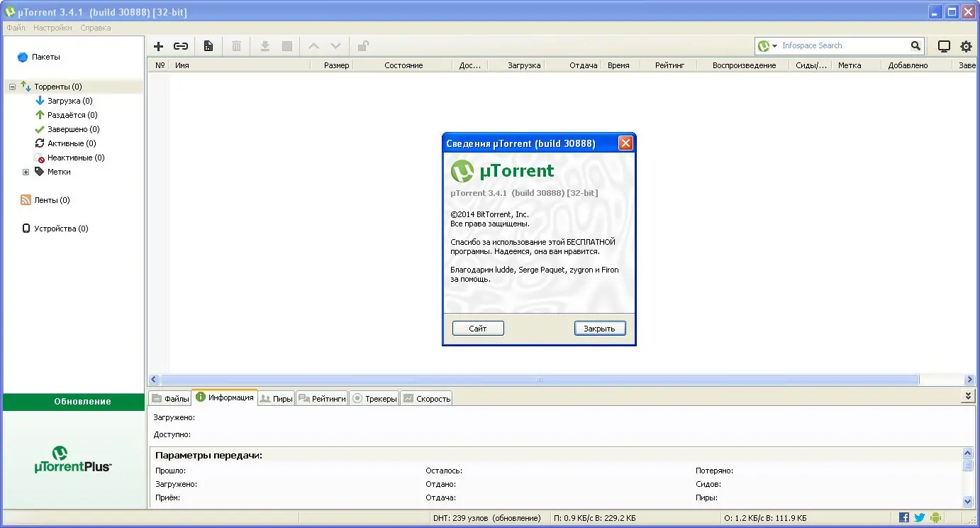Switch to the Скорость tab
This screenshot has width=980, height=528.
pos(426,399)
